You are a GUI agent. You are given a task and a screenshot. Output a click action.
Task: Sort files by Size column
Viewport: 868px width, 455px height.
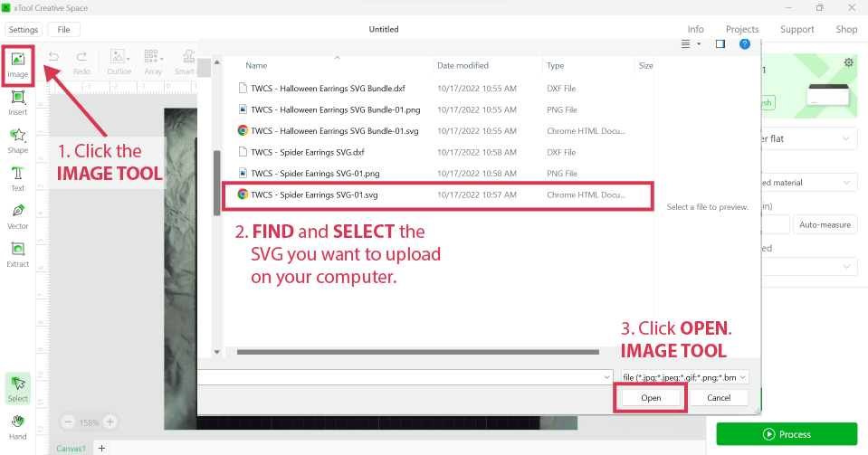click(x=645, y=65)
